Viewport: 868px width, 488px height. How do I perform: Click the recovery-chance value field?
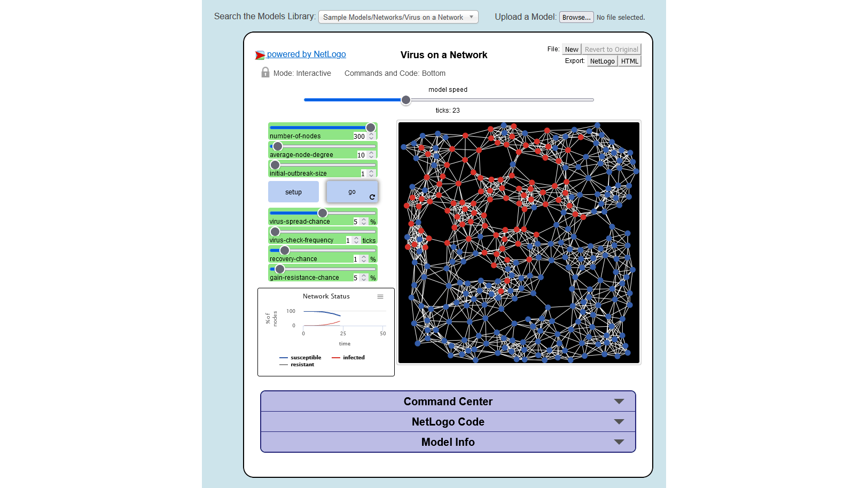(360, 259)
